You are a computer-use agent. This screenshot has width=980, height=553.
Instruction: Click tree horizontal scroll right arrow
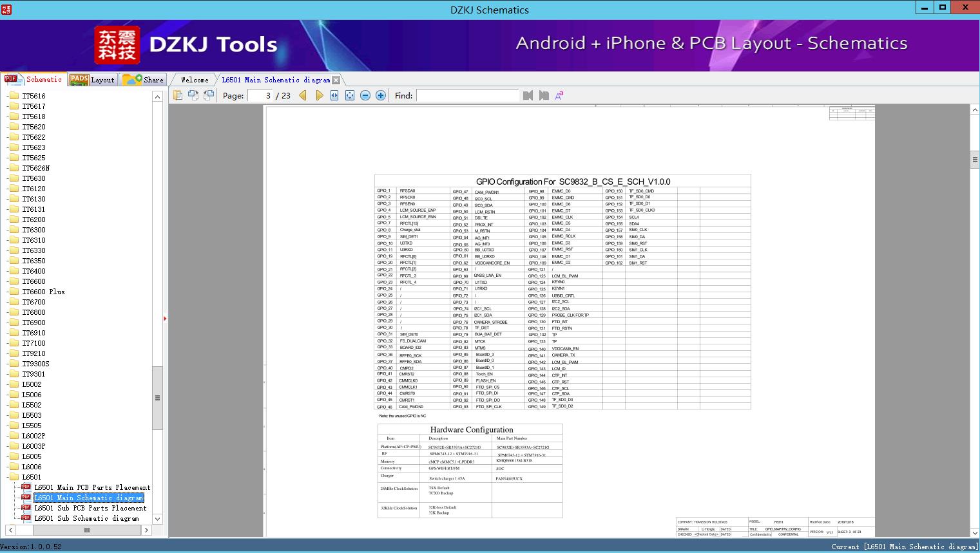coord(146,530)
